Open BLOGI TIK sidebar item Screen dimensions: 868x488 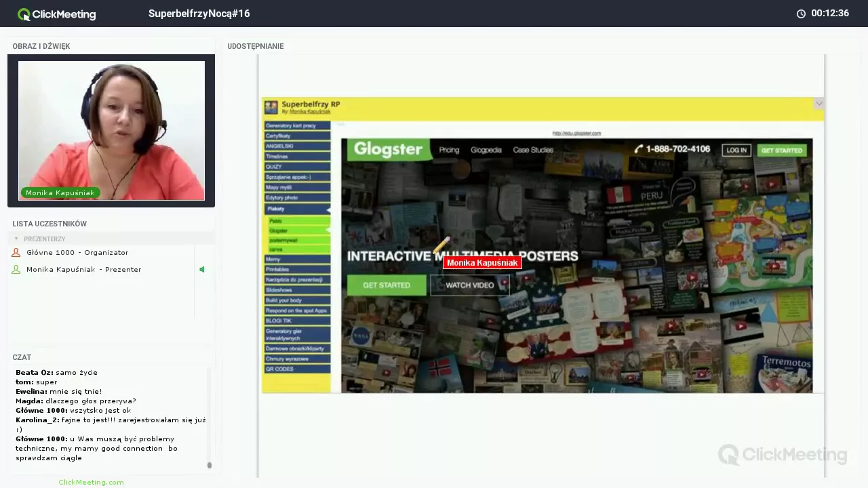coord(298,321)
